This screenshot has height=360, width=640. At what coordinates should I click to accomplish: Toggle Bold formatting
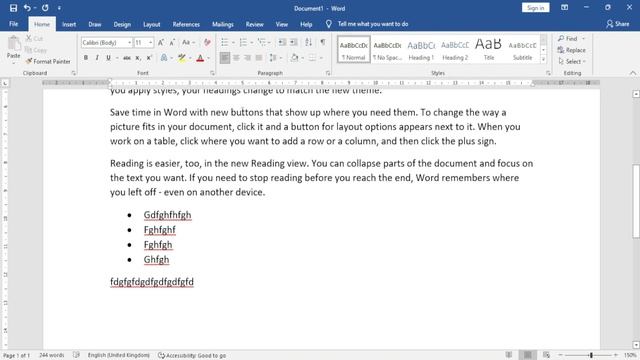point(86,58)
